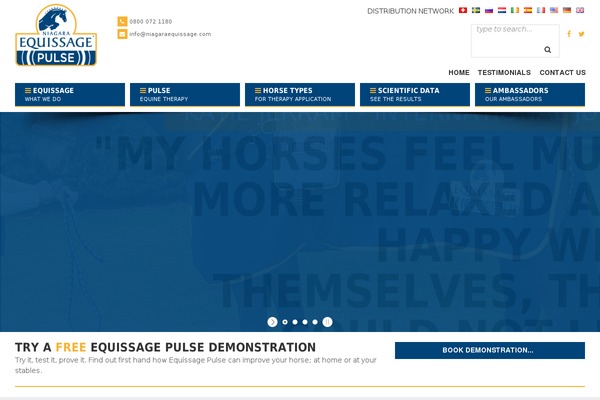Jump to the third slide dot
This screenshot has height=400, width=600.
[x=305, y=322]
